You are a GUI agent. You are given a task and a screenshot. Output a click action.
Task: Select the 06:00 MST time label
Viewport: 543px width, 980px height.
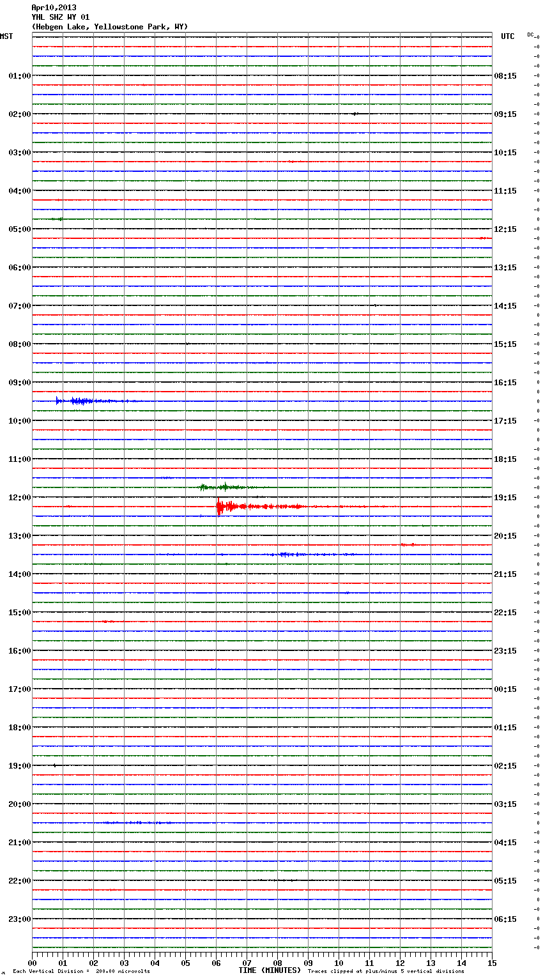[x=20, y=268]
